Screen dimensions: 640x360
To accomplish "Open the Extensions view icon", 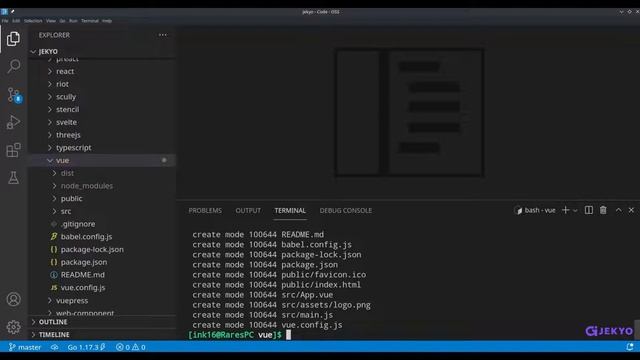I will pos(13,150).
